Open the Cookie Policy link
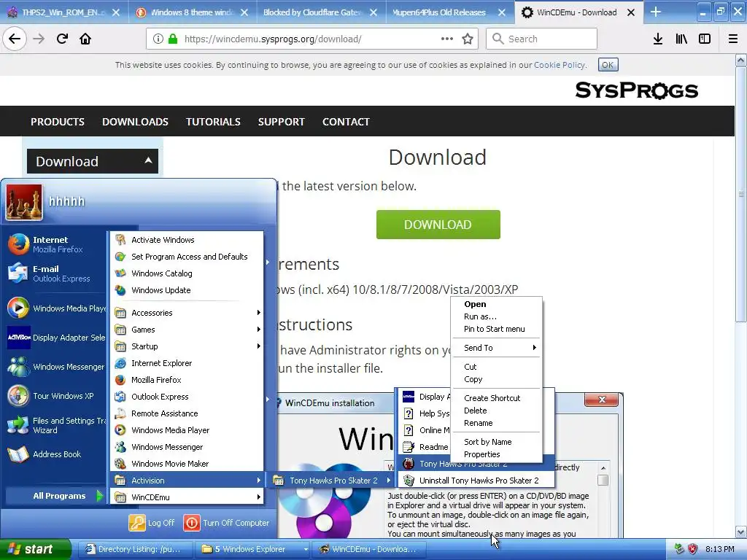 (x=560, y=65)
